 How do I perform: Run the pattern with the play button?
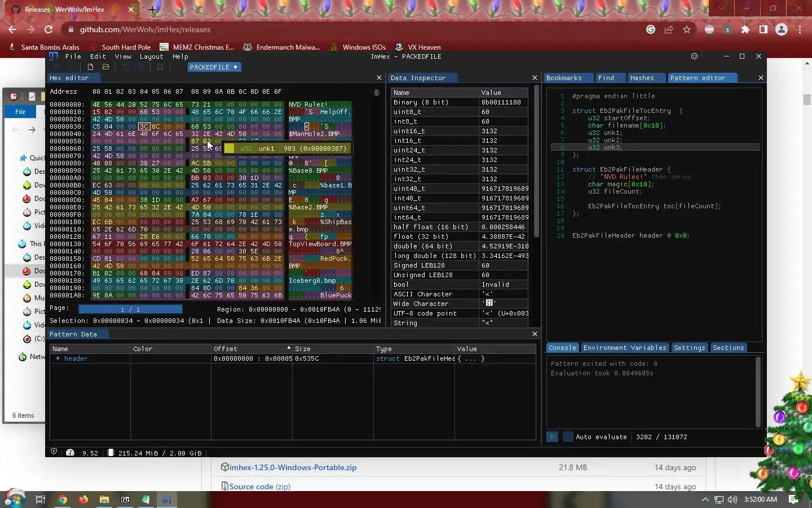tap(553, 437)
